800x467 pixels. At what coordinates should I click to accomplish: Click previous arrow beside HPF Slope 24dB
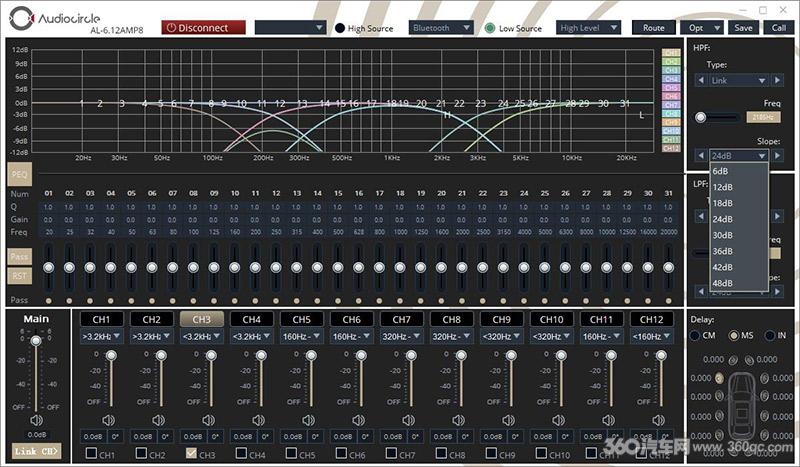click(701, 155)
